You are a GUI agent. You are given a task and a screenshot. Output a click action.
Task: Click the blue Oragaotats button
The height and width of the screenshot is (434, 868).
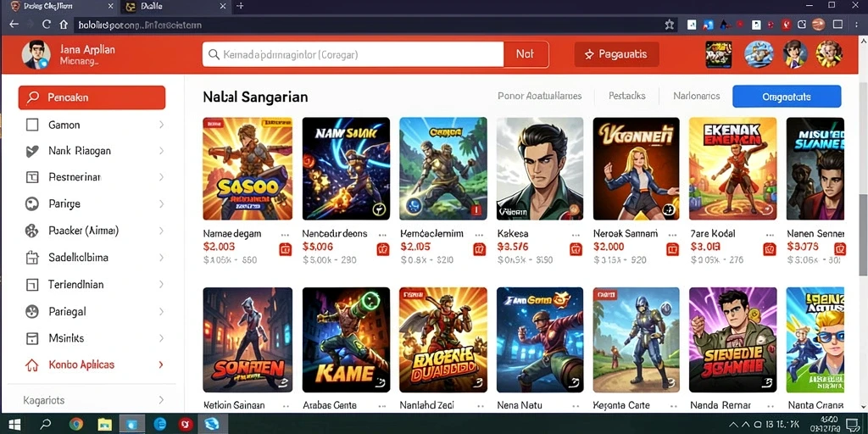point(787,97)
